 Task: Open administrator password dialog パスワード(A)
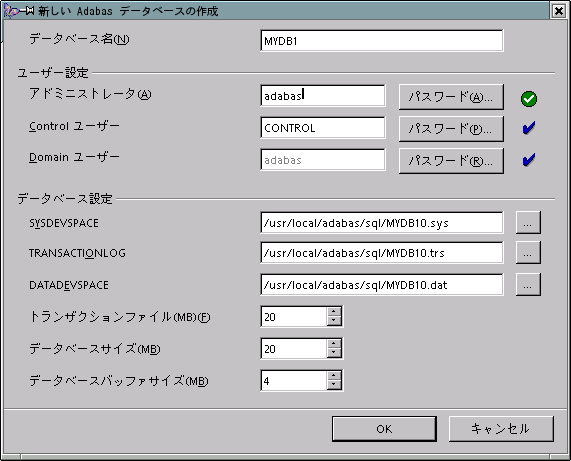[x=451, y=97]
